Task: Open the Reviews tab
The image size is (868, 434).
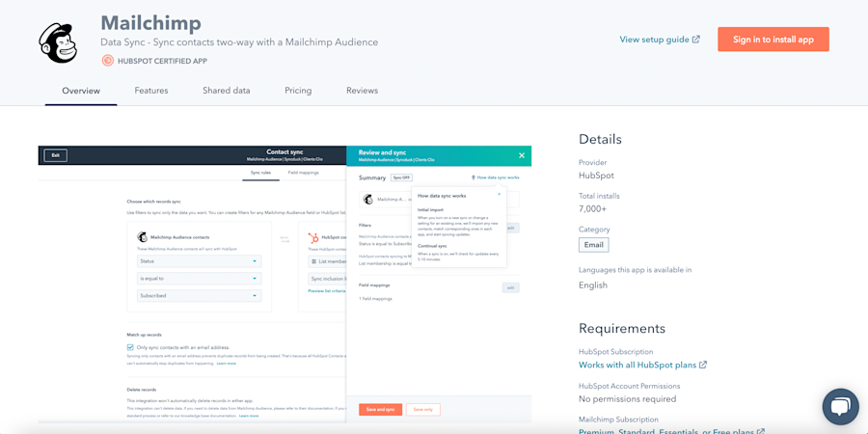Action: pyautogui.click(x=362, y=91)
